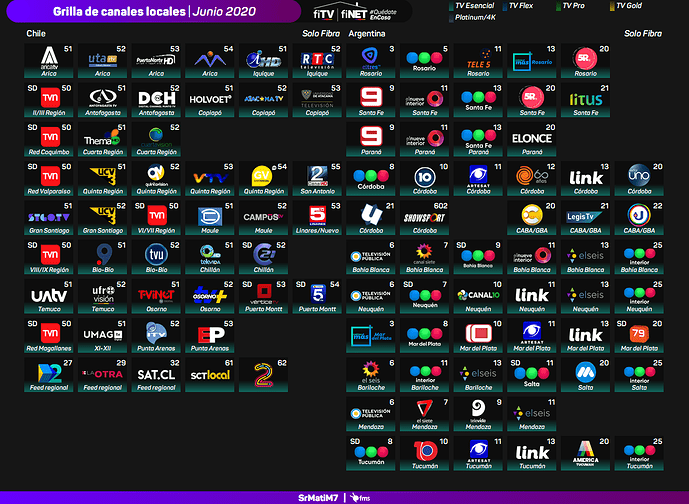
Task: Click the colorful 2 logo on channel 62
Action: tap(263, 375)
